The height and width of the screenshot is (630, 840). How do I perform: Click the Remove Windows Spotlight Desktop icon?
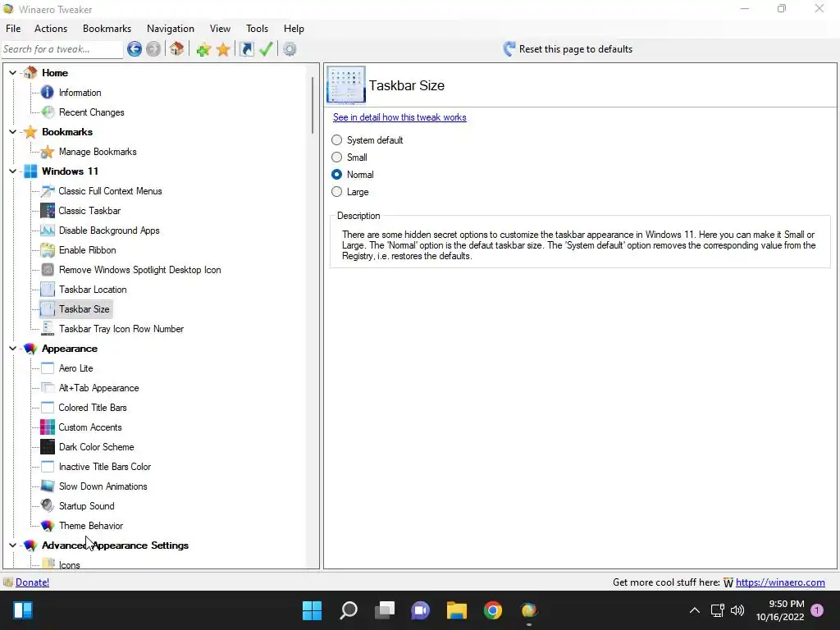point(47,269)
